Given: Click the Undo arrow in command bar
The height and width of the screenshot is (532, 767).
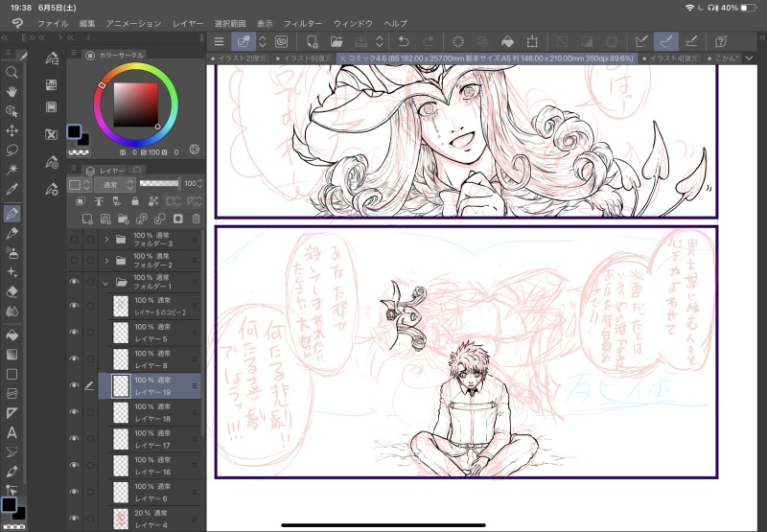Looking at the screenshot, I should [x=404, y=41].
